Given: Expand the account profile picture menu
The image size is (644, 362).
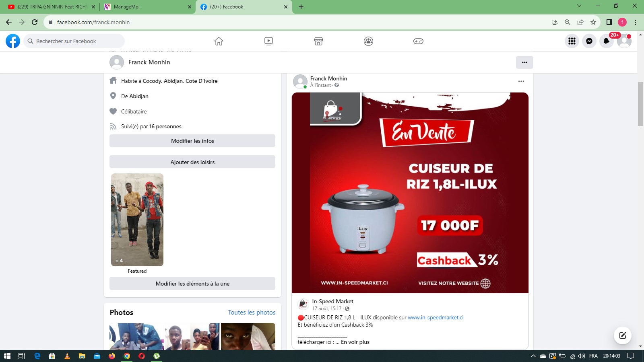Looking at the screenshot, I should [624, 41].
